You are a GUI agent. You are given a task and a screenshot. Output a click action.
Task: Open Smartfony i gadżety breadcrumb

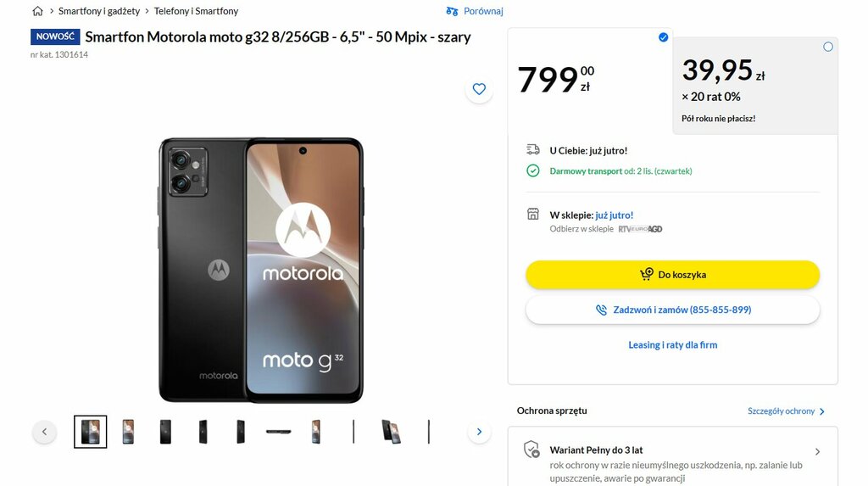[x=99, y=11]
